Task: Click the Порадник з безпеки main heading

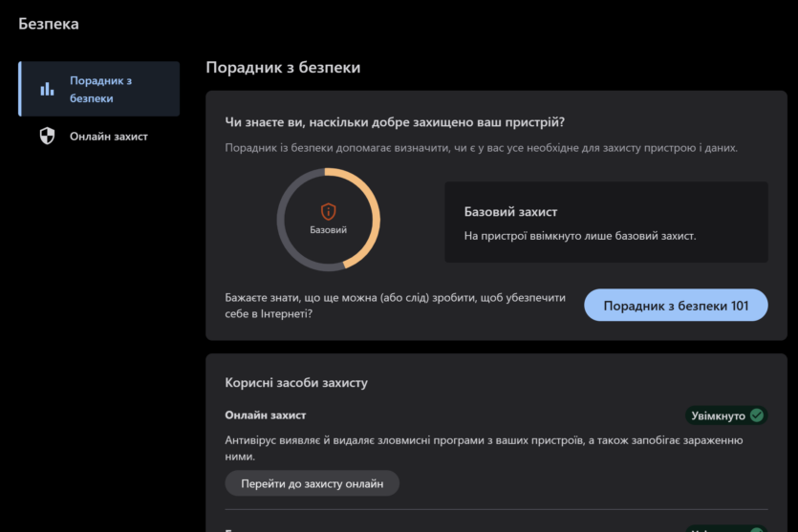Action: [283, 67]
